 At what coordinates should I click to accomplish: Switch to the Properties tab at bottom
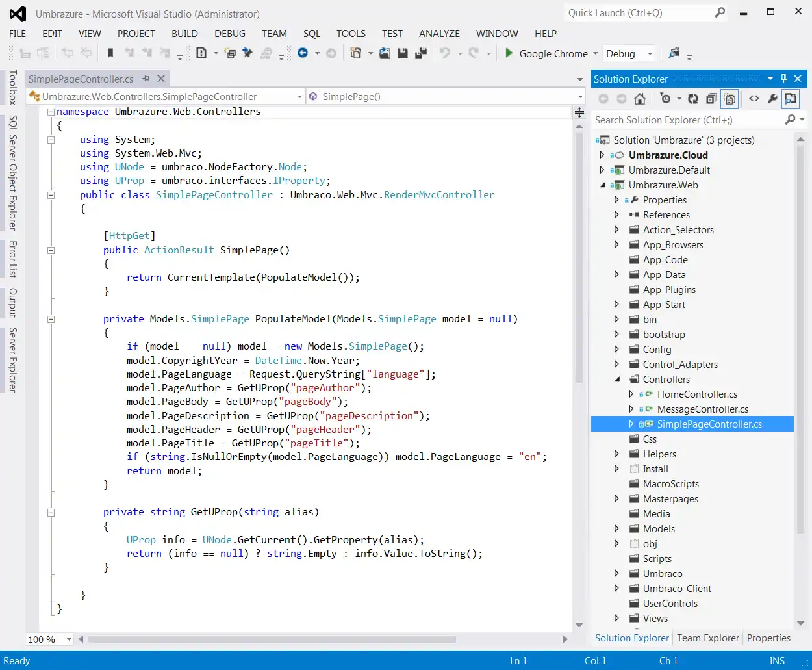[768, 638]
